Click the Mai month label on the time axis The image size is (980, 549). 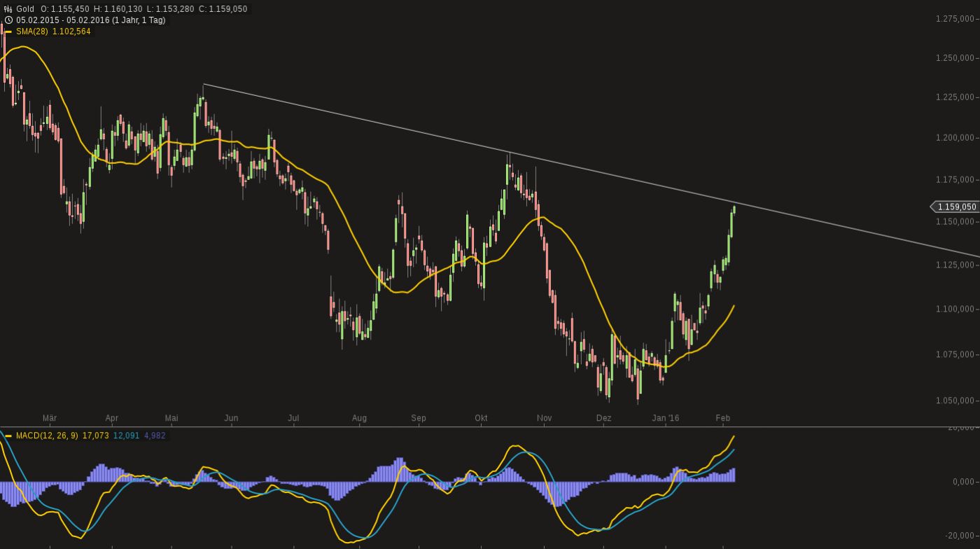(171, 418)
